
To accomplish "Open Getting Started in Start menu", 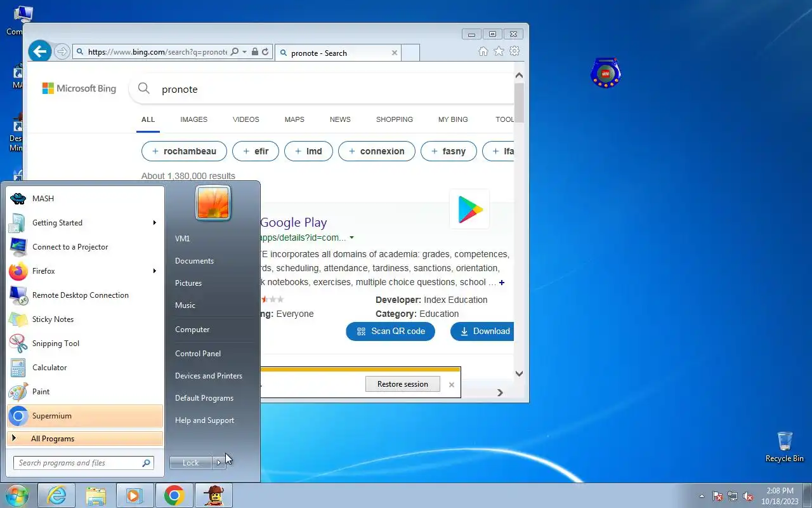I will click(85, 223).
